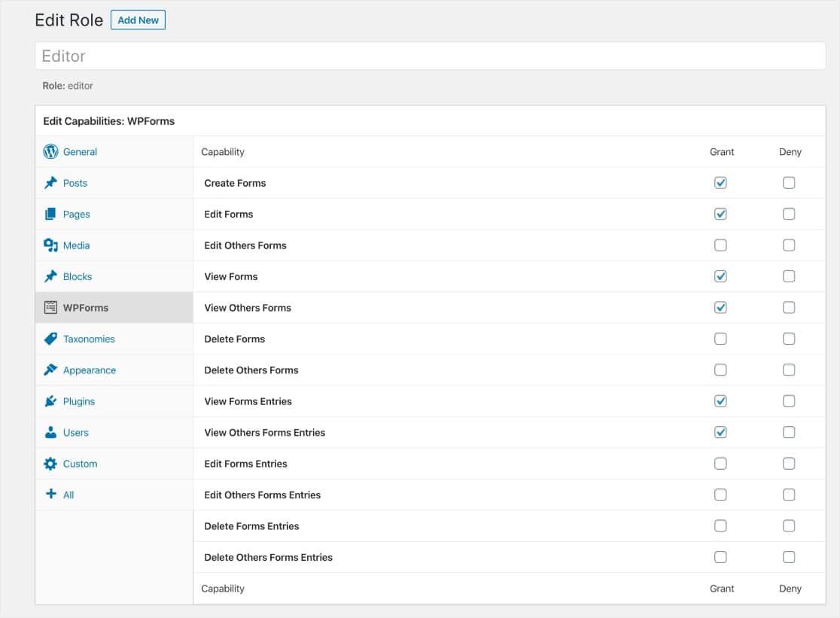Image resolution: width=840 pixels, height=618 pixels.
Task: Check Deny for Delete Forms
Action: (x=789, y=339)
